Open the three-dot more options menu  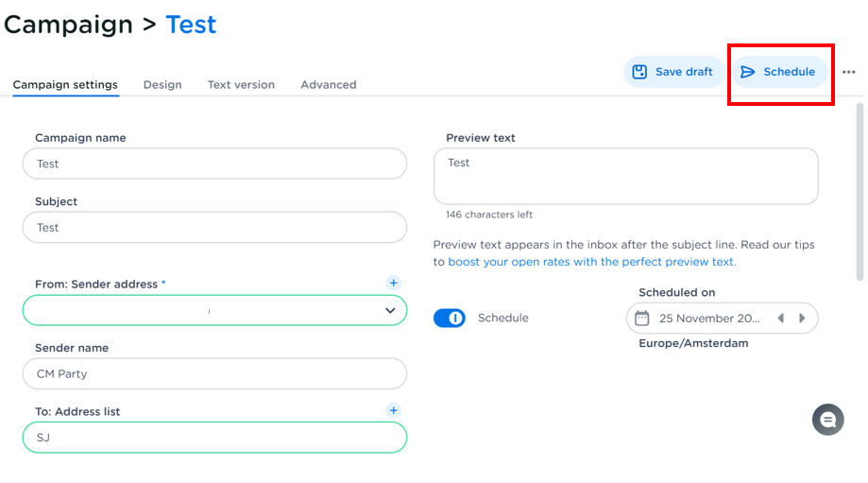pyautogui.click(x=848, y=72)
